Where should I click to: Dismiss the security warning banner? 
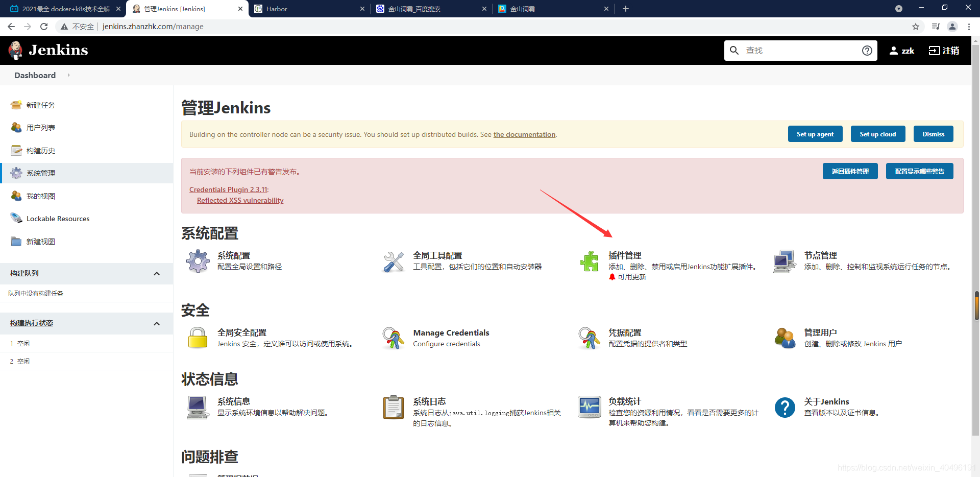[x=934, y=134]
